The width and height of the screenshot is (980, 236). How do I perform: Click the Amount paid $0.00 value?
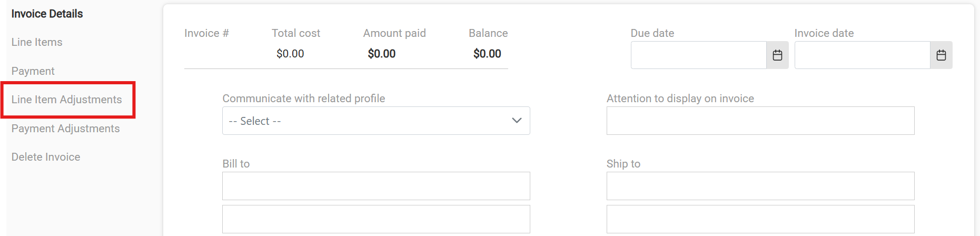coord(382,54)
